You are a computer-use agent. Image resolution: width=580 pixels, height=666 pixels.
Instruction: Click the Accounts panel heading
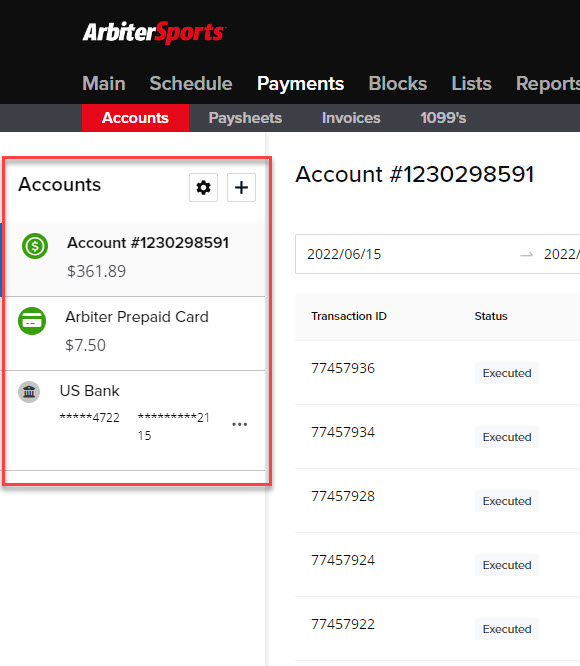[x=59, y=184]
